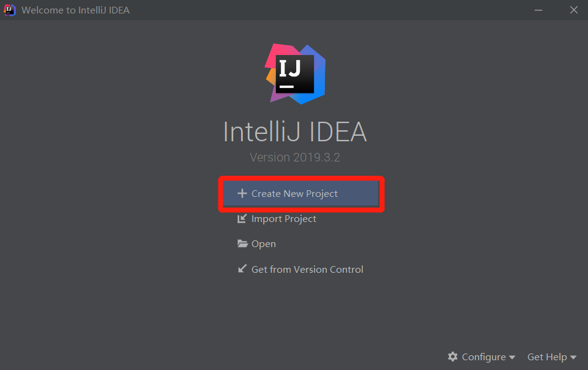Screen dimensions: 588x370
Task: Minimize the Welcome window
Action: [x=538, y=10]
